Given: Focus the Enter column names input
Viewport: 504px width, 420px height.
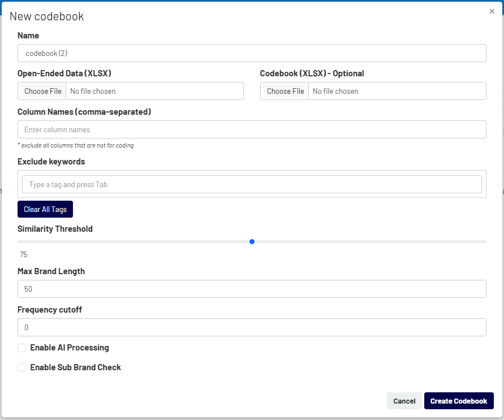Looking at the screenshot, I should tap(252, 129).
